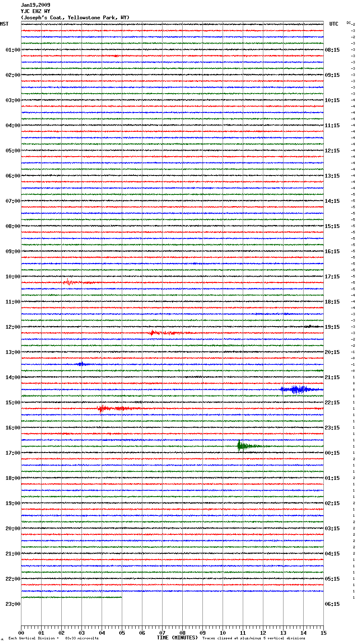Click the TIME (MINUTES) axis title
The image size is (357, 644).
pos(177,638)
